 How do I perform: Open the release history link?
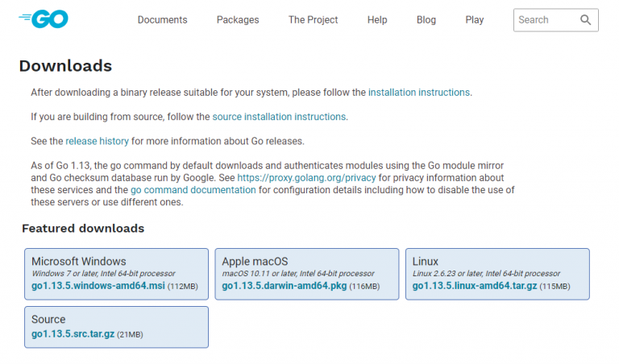coord(97,141)
